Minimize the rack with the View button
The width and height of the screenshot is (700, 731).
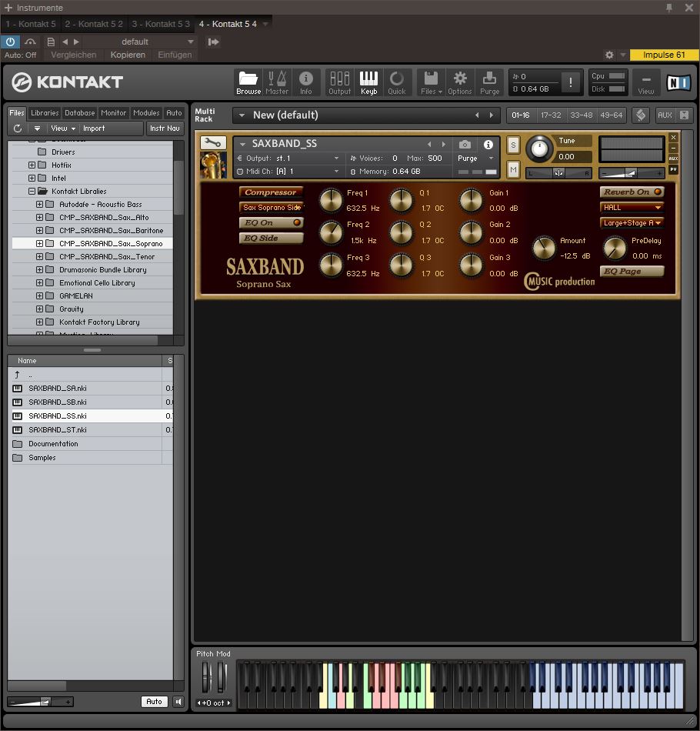[646, 82]
